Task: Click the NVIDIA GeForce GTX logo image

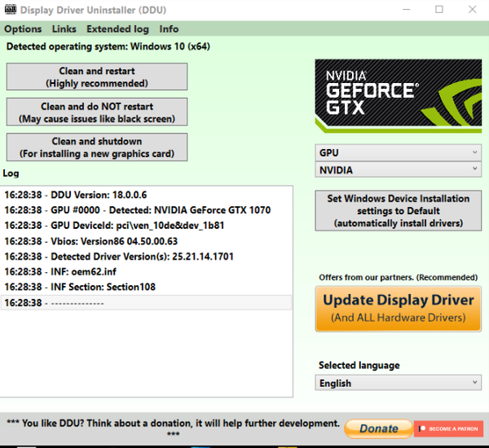Action: tap(399, 96)
